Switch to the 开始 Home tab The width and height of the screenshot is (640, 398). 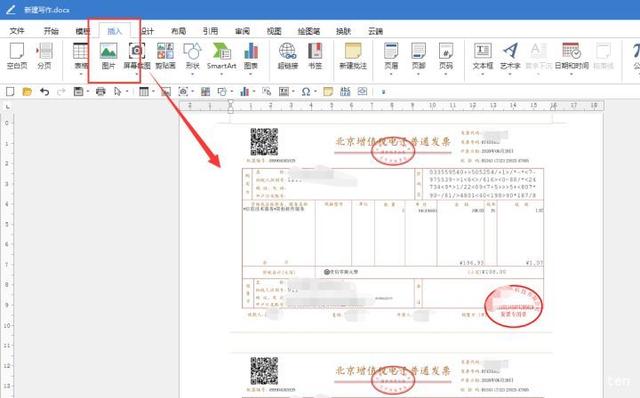click(x=51, y=31)
